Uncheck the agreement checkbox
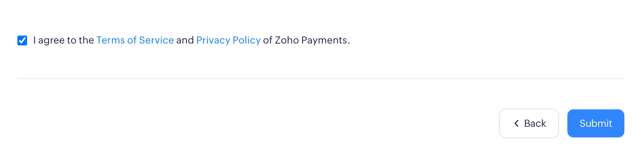 click(x=22, y=40)
